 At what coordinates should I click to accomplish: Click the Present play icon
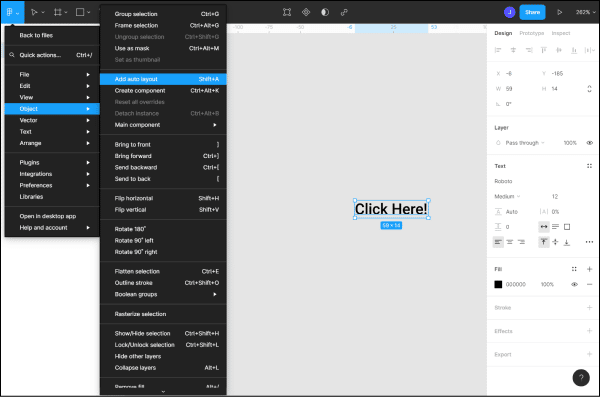559,12
